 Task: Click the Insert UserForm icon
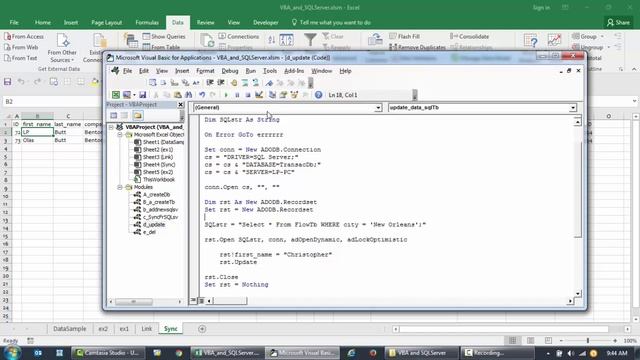127,95
